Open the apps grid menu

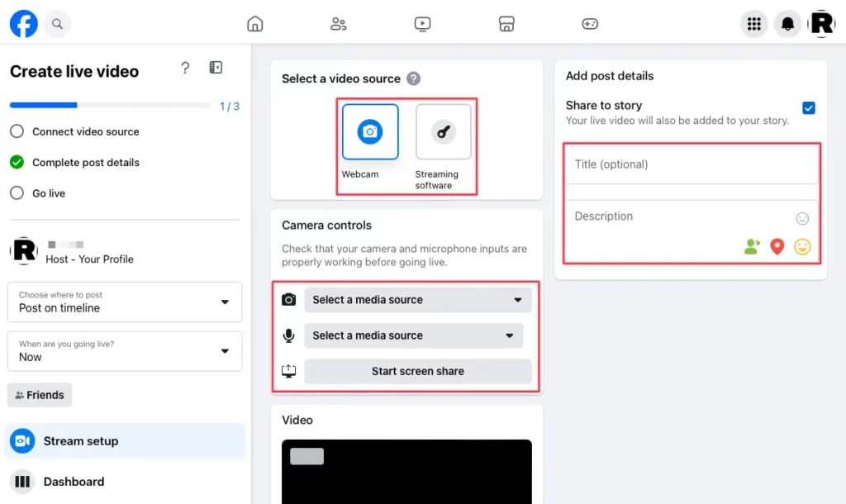[x=753, y=24]
